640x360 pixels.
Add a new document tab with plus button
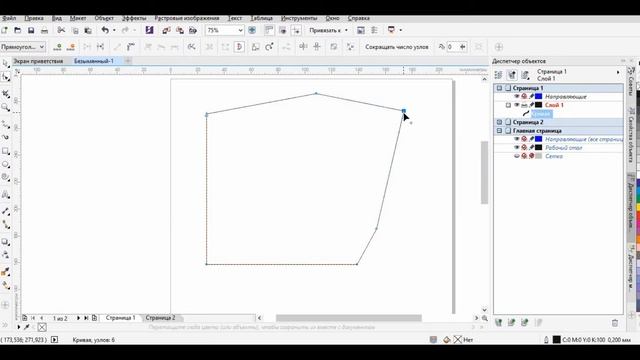click(x=128, y=61)
